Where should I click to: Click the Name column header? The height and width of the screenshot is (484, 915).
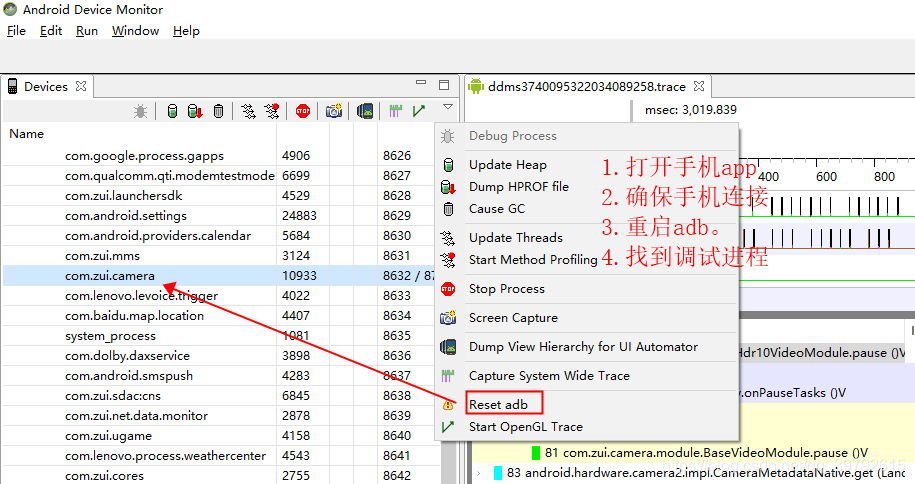pyautogui.click(x=26, y=134)
